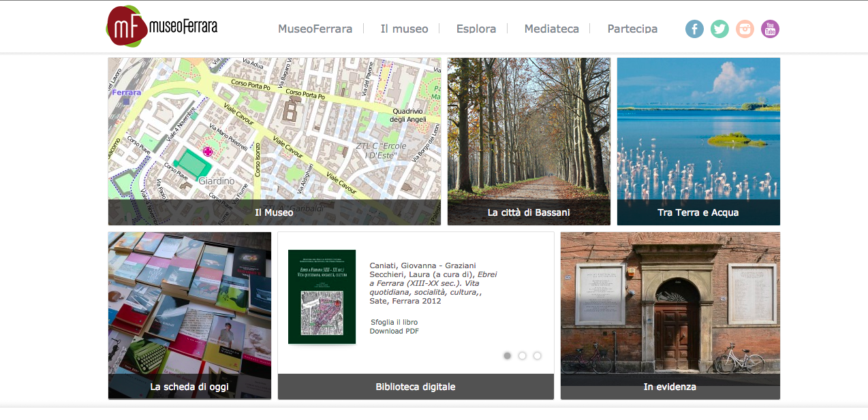Screen dimensions: 868x420
Task: Open Tra Terra e Acqua caption
Action: pyautogui.click(x=698, y=212)
